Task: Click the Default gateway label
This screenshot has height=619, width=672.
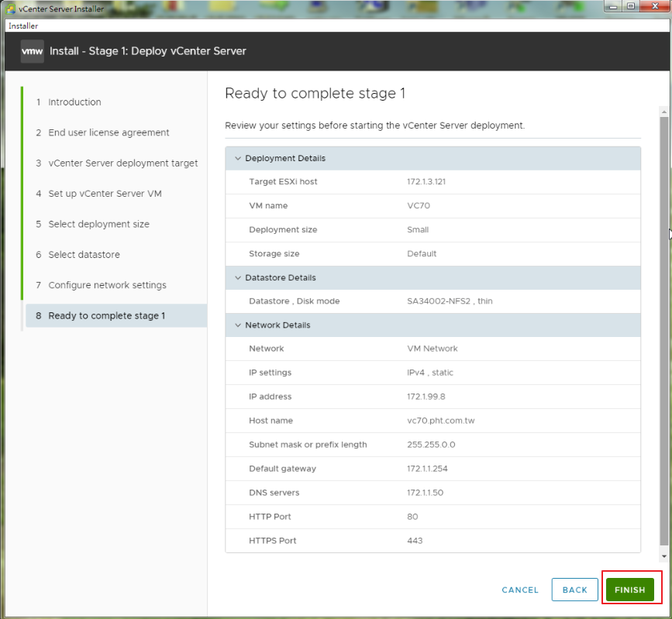Action: [282, 469]
